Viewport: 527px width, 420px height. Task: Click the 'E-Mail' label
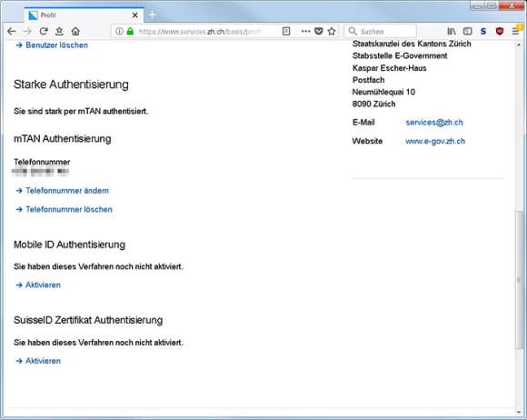363,123
